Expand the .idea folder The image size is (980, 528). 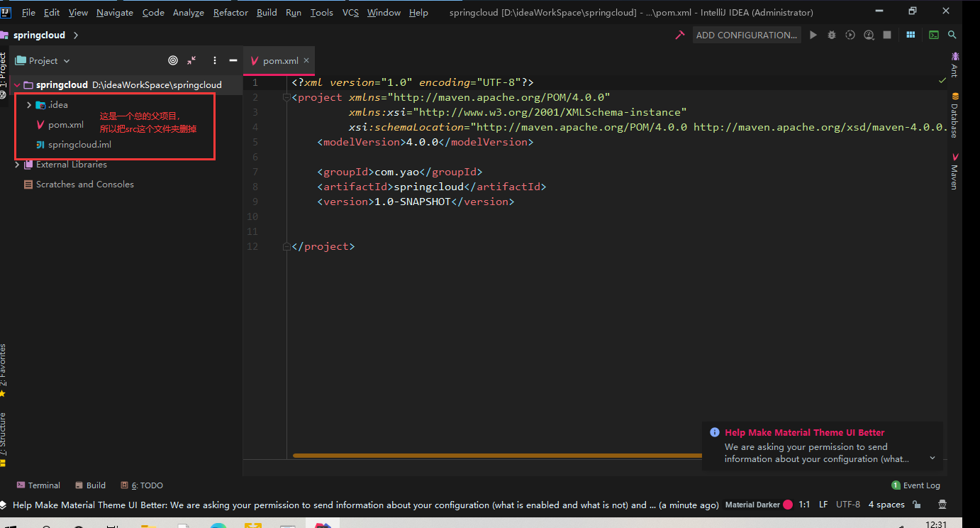28,105
